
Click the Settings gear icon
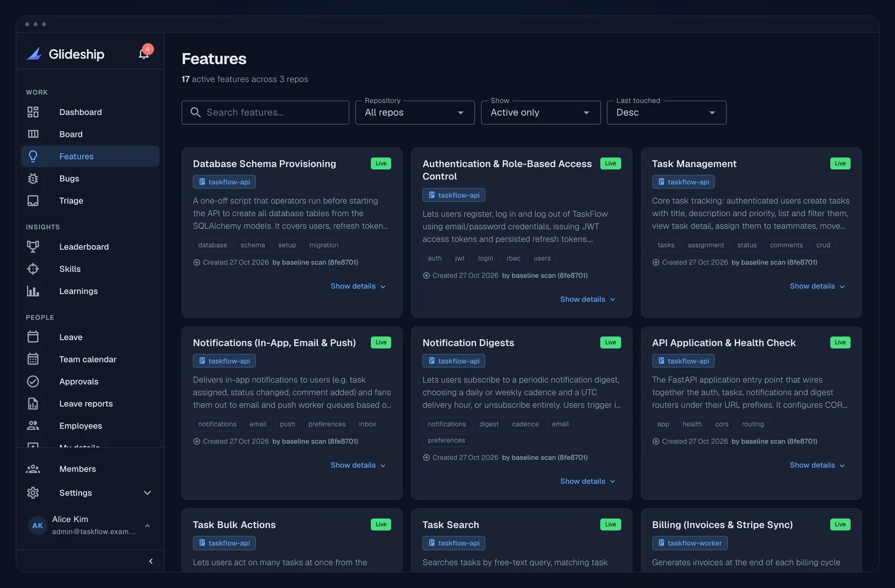click(x=33, y=493)
